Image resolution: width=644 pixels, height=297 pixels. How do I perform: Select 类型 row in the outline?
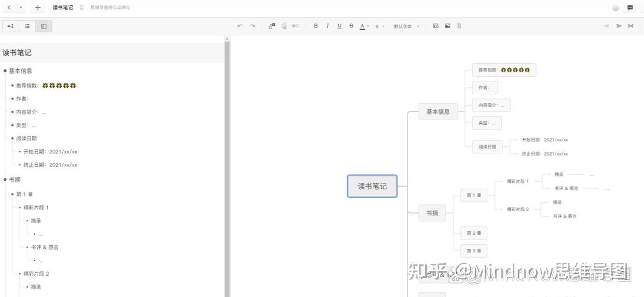click(26, 125)
